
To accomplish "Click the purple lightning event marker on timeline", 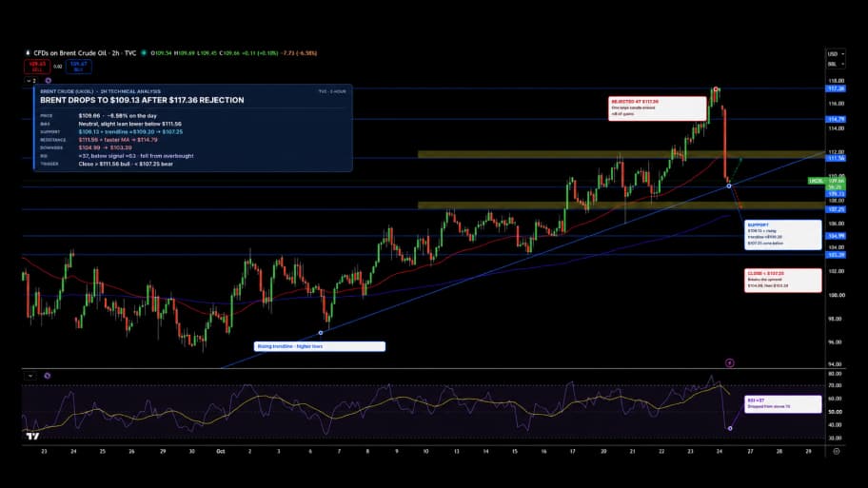I will 730,363.
